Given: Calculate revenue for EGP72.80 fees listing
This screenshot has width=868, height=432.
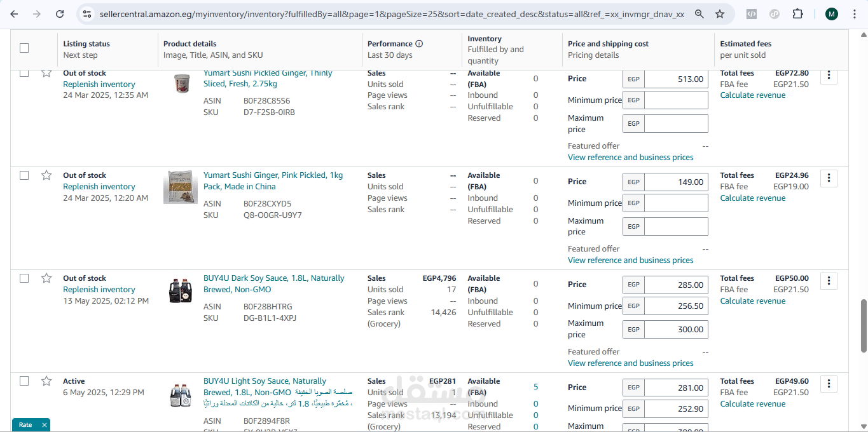Looking at the screenshot, I should click(x=753, y=95).
